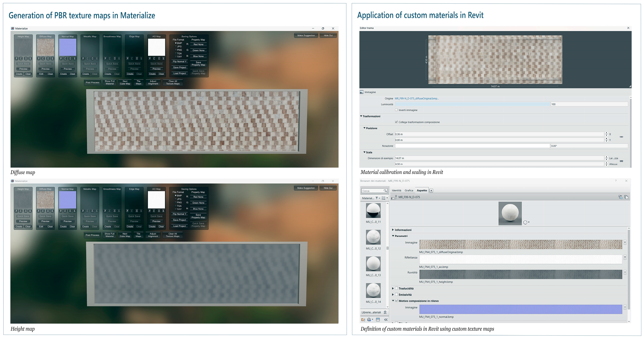Enable the Traslucidità checkbox

(x=396, y=288)
